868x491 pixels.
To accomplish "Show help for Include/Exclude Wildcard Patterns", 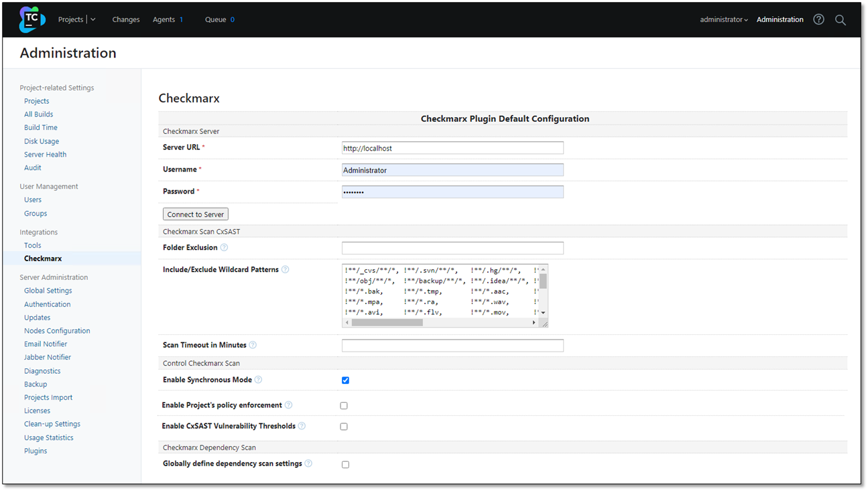I will (285, 269).
